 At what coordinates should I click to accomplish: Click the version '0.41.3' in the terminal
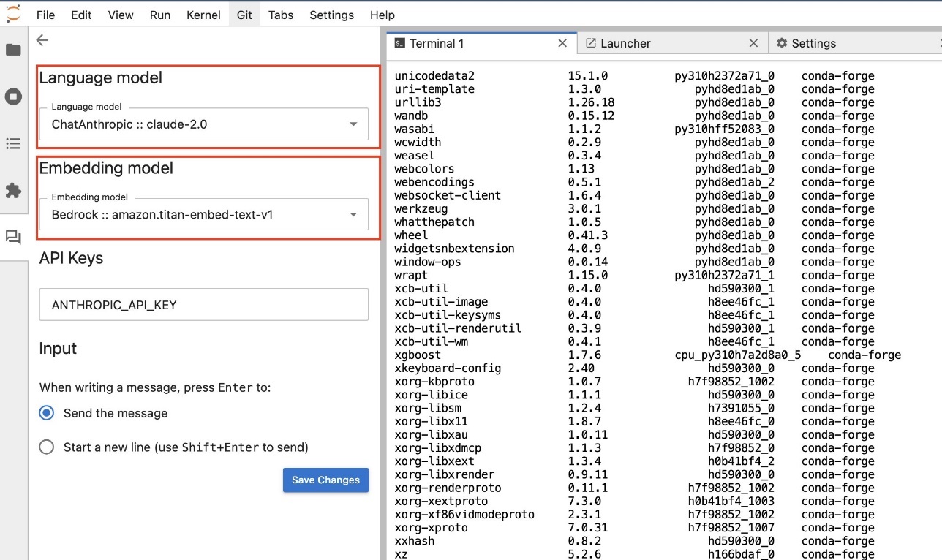[x=588, y=235]
